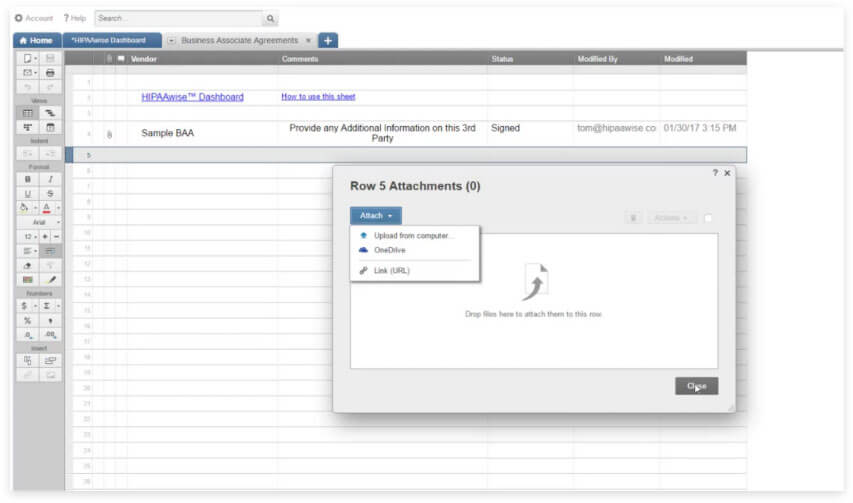This screenshot has width=853, height=503.
Task: Click the file drop zone in Attachments dialog
Action: (534, 301)
